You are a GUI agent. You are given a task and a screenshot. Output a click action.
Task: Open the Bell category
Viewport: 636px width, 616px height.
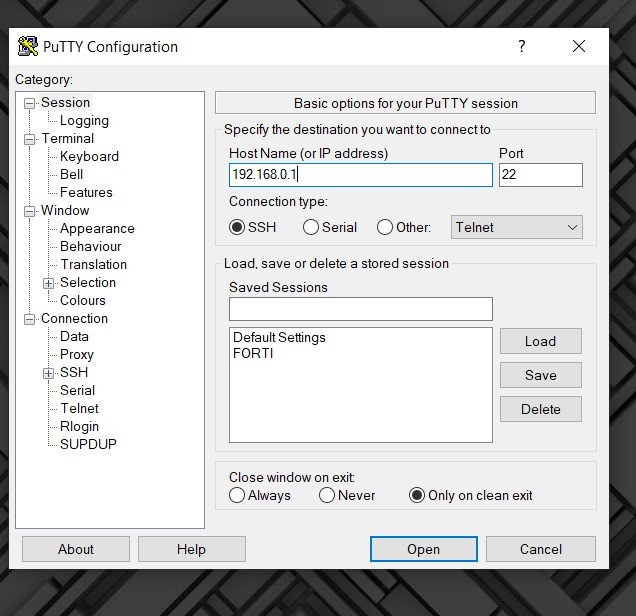point(71,174)
